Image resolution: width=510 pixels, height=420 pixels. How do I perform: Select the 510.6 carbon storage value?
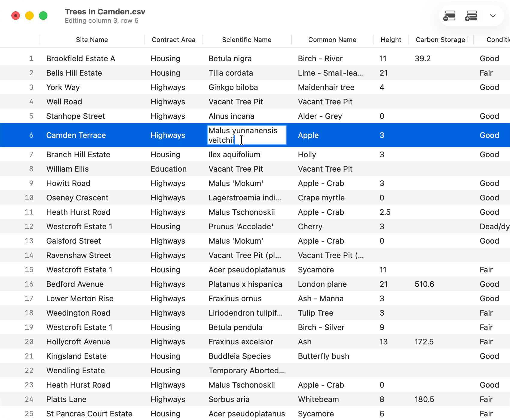click(x=424, y=284)
